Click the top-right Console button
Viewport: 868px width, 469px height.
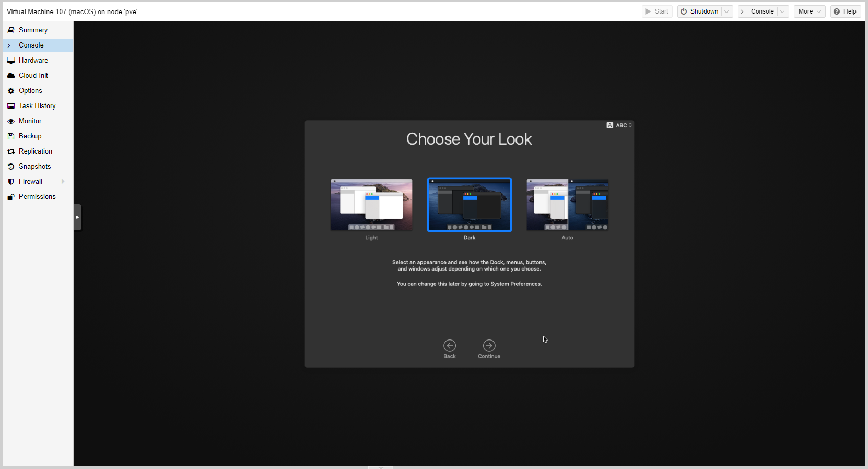(757, 11)
